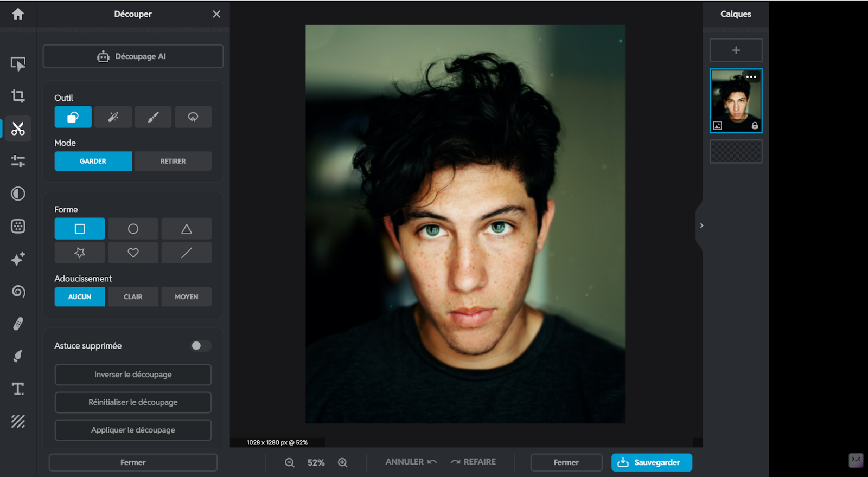Screen dimensions: 868x477
Task: Open the Adjust sliders tool
Action: coord(18,161)
